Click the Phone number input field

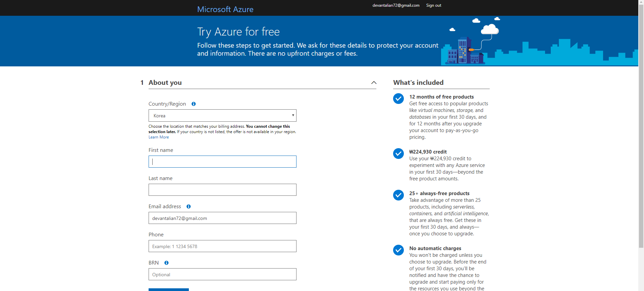(222, 246)
